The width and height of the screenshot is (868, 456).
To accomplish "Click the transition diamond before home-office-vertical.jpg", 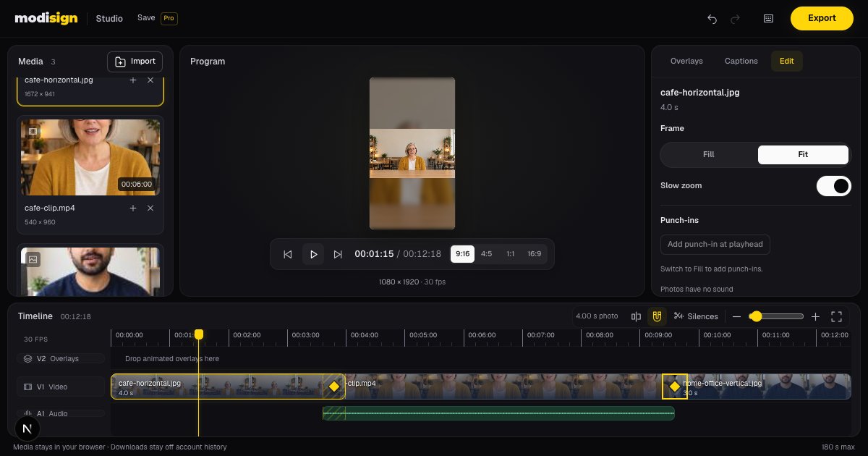I will 675,387.
